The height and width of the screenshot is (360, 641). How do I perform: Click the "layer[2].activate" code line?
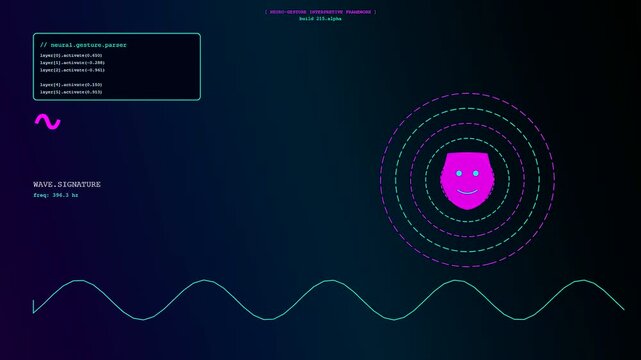tap(72, 70)
